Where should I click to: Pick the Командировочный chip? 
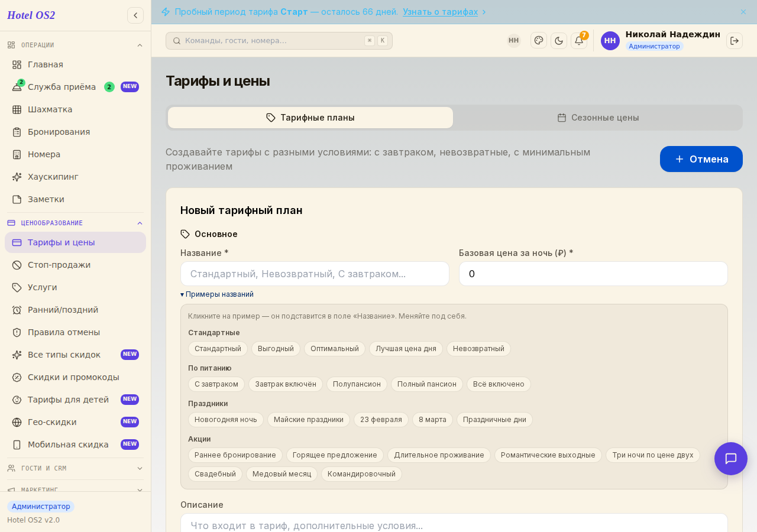(x=361, y=474)
